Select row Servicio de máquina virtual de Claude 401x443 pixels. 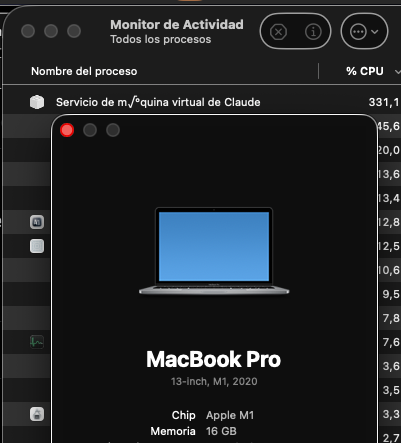(x=202, y=102)
